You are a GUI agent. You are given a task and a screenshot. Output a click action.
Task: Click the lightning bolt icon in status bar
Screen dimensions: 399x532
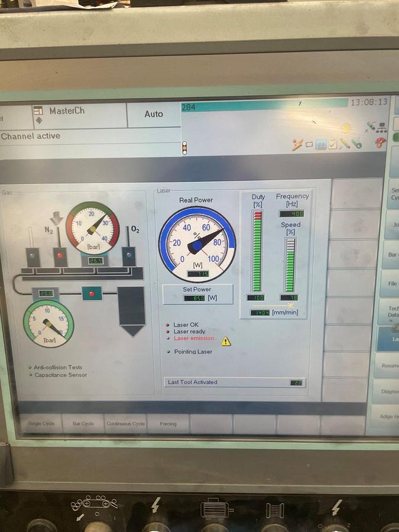point(297,144)
